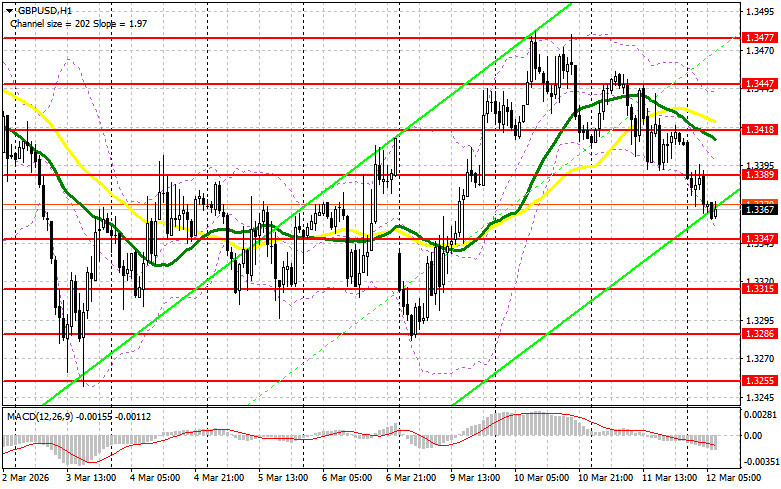The height and width of the screenshot is (489, 781).
Task: Click the 1.3315 red price label
Action: [758, 289]
